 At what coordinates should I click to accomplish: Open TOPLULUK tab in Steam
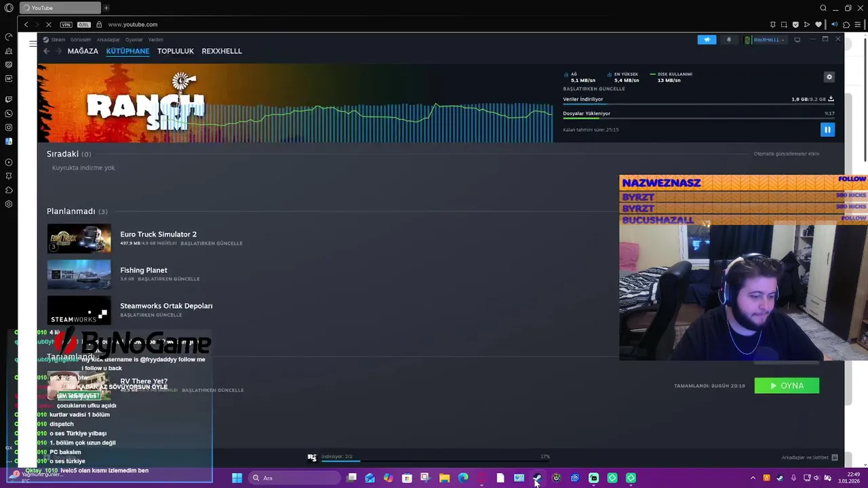(x=176, y=51)
